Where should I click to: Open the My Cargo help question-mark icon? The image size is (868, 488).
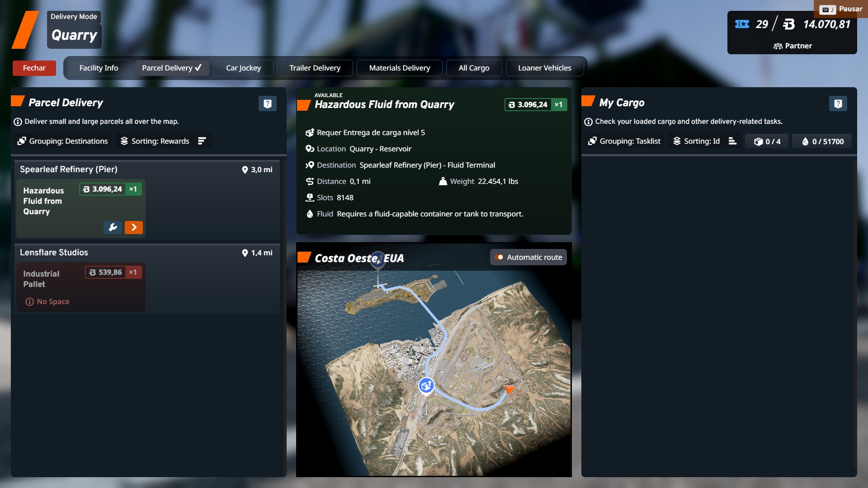pos(838,103)
